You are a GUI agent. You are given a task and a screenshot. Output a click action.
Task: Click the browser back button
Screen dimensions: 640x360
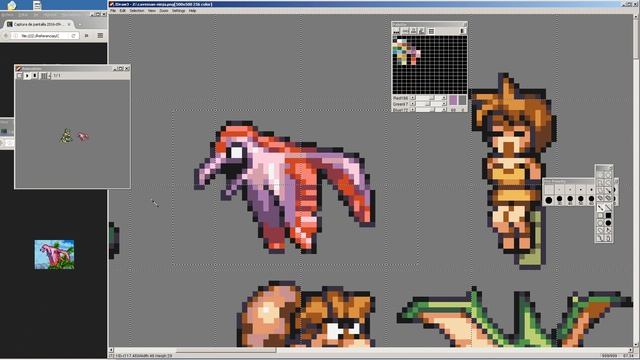[6, 36]
